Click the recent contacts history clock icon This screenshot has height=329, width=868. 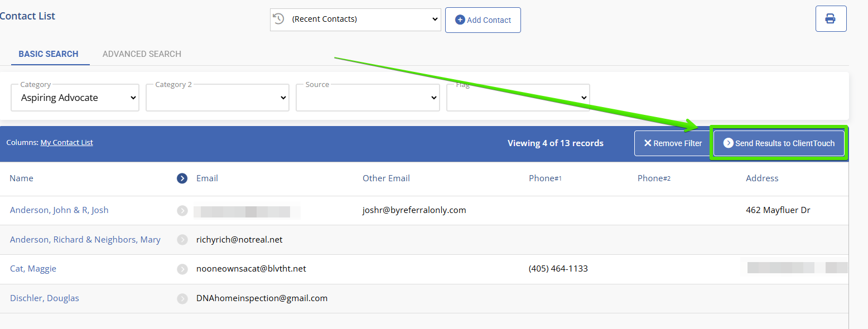[278, 19]
